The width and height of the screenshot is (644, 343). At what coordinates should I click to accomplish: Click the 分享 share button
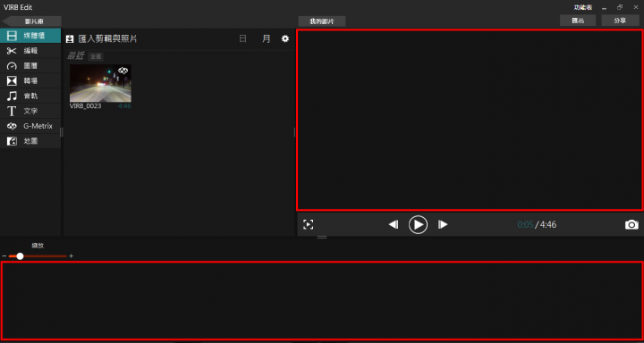coord(620,21)
